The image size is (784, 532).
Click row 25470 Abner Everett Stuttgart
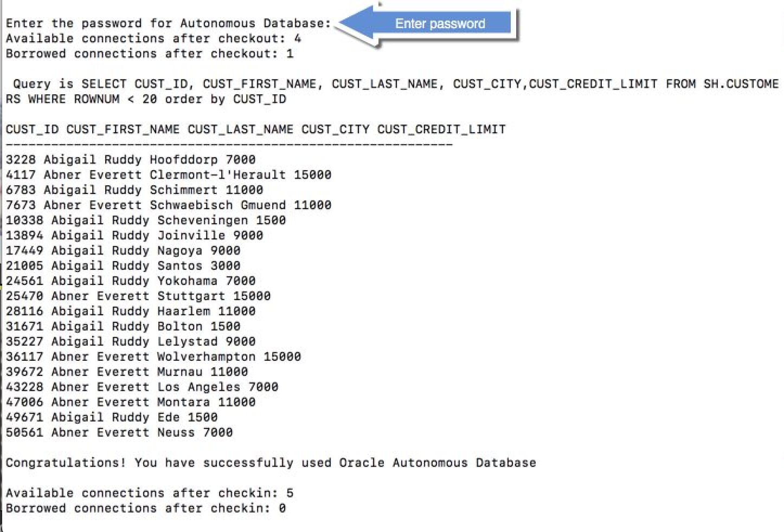click(138, 296)
